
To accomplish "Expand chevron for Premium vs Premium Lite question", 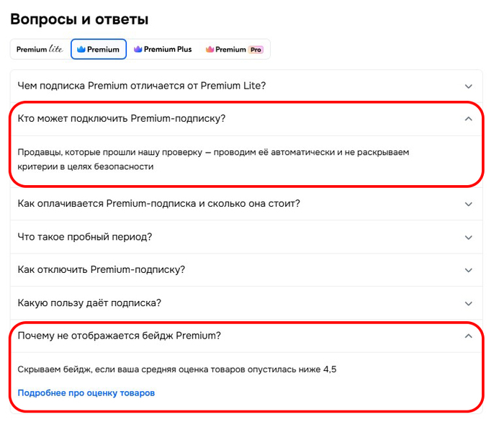I will [469, 86].
